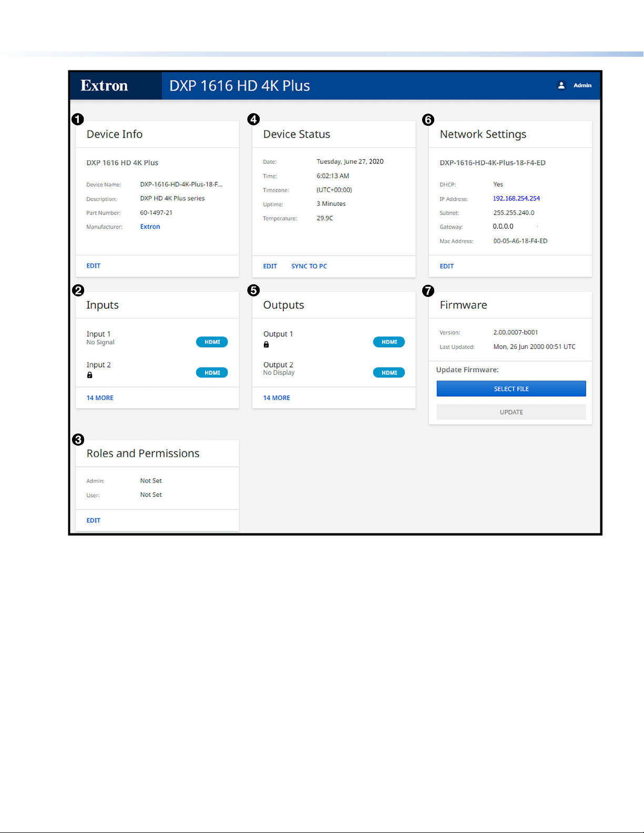The height and width of the screenshot is (833, 644).
Task: Click EDIT in Network Settings card
Action: (x=447, y=266)
